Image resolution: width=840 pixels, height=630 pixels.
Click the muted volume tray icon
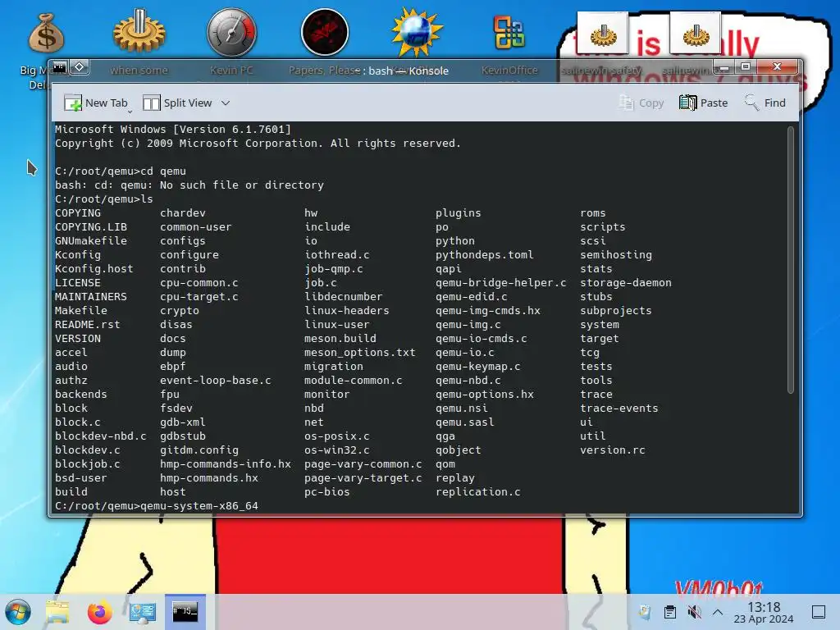[694, 612]
